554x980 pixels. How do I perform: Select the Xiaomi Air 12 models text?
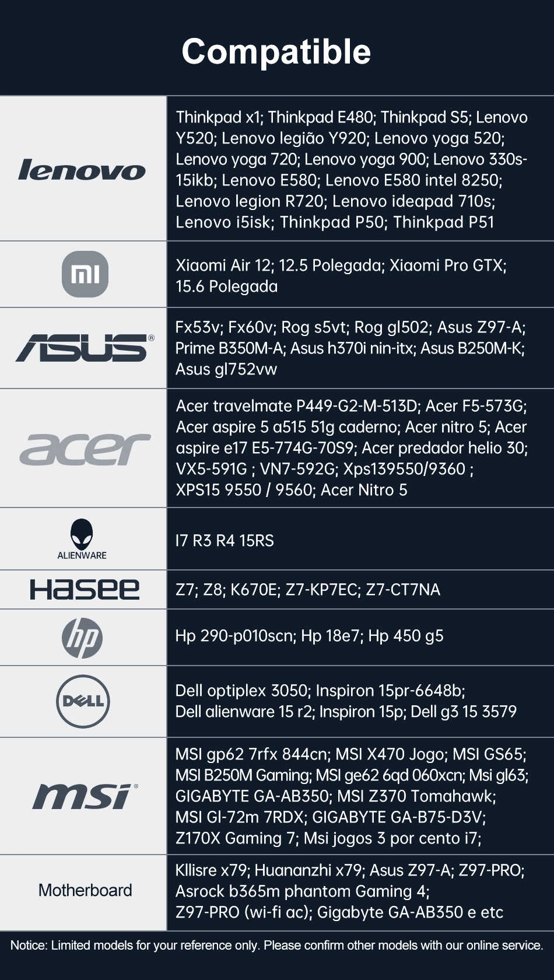tap(341, 275)
